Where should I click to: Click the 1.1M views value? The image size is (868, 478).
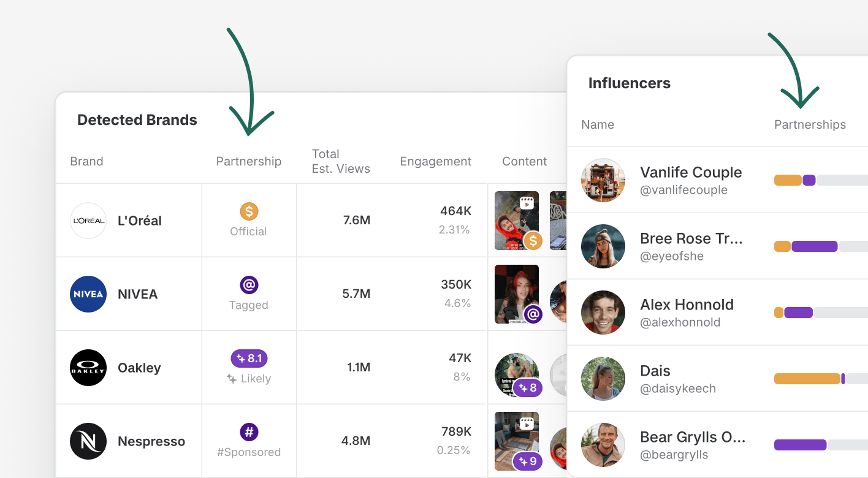[x=359, y=367]
